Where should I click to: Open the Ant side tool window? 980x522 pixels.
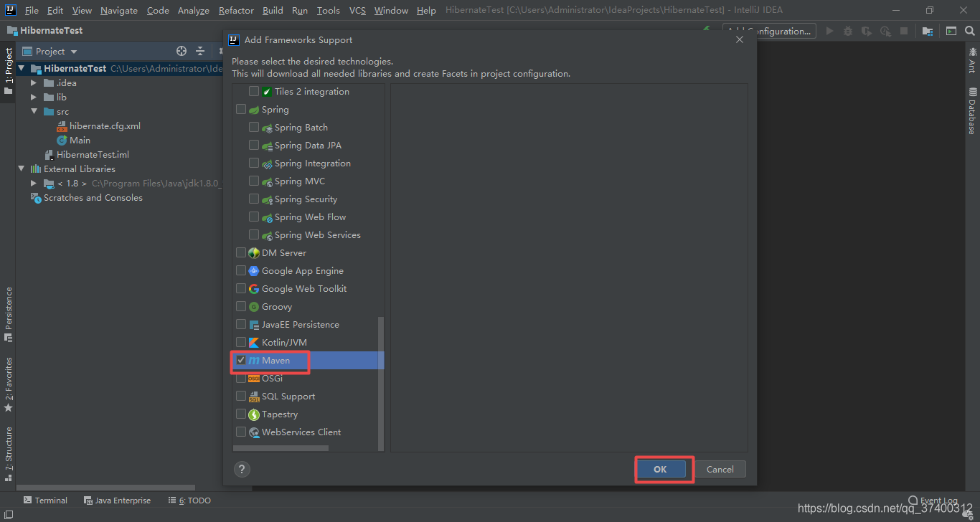click(x=972, y=60)
